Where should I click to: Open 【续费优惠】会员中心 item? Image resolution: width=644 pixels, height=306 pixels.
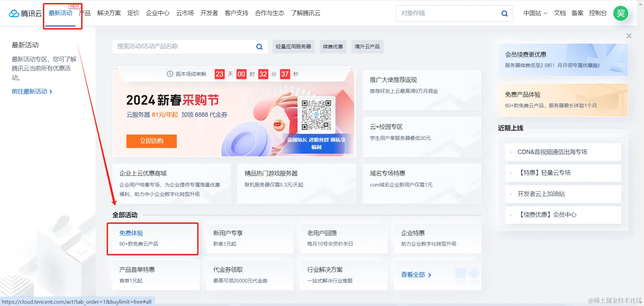point(563,215)
